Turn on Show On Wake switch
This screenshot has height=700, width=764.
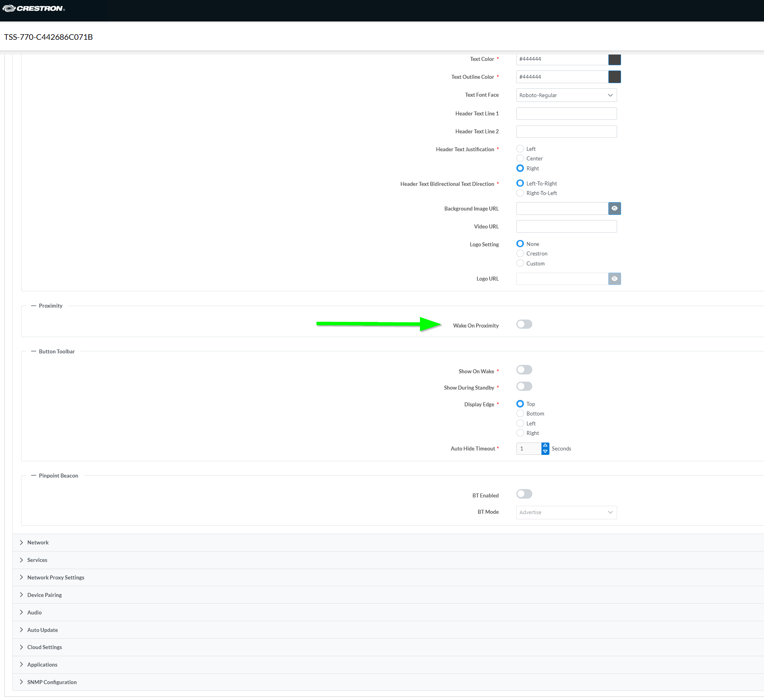pos(524,370)
